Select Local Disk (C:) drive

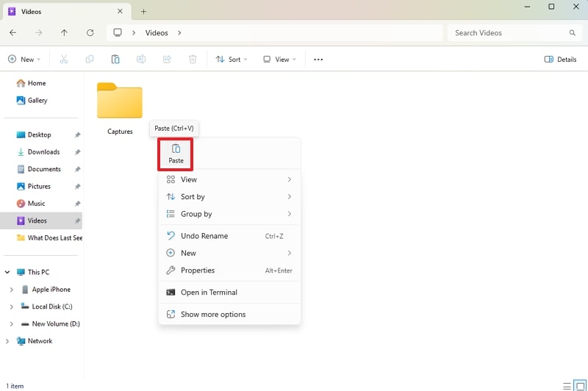47,306
